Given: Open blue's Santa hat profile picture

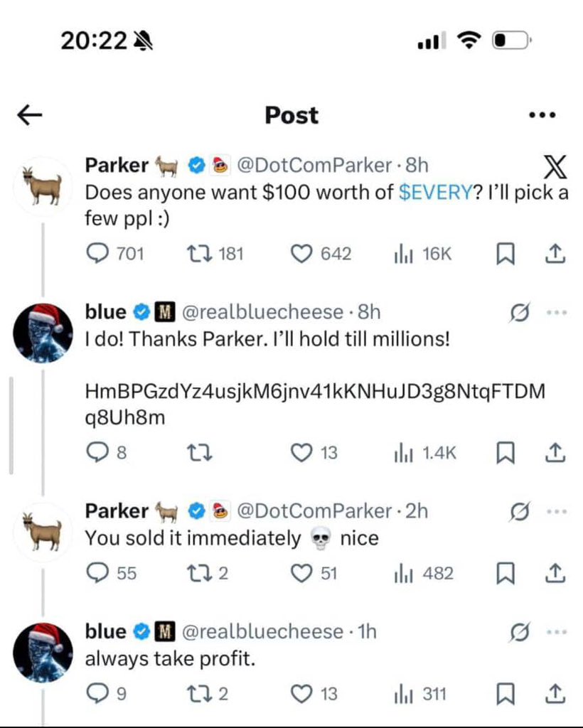Looking at the screenshot, I should tap(43, 332).
